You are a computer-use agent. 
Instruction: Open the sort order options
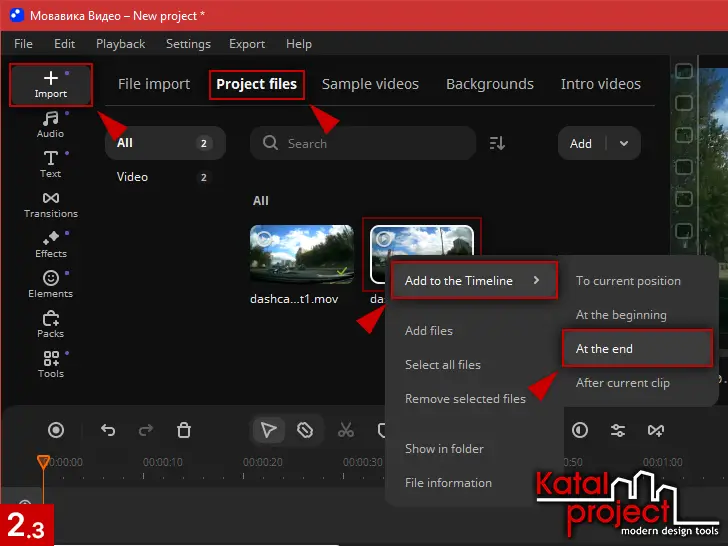coord(497,144)
